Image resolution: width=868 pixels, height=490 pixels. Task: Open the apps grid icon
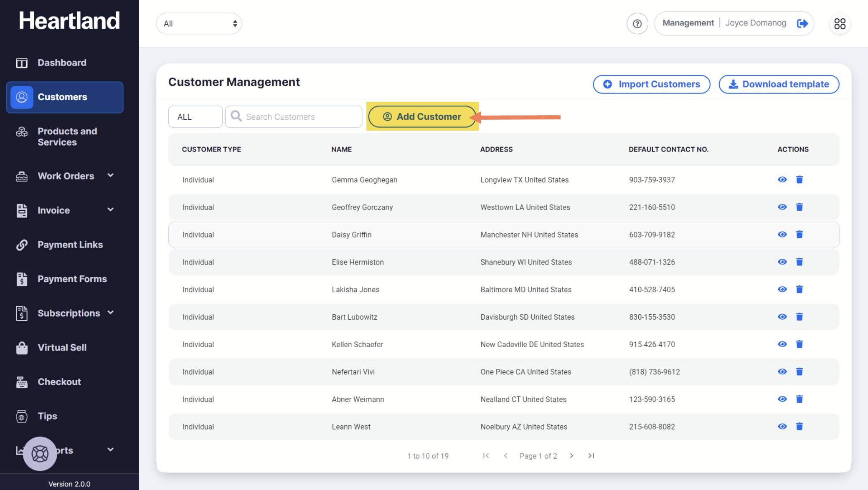coord(840,24)
